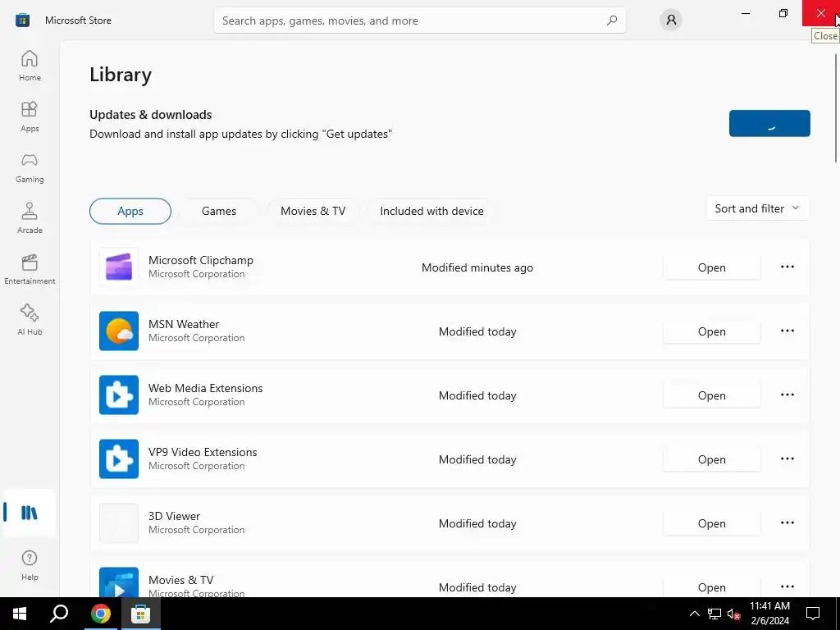The width and height of the screenshot is (840, 630).
Task: Open more options for 3D Viewer
Action: pos(787,523)
